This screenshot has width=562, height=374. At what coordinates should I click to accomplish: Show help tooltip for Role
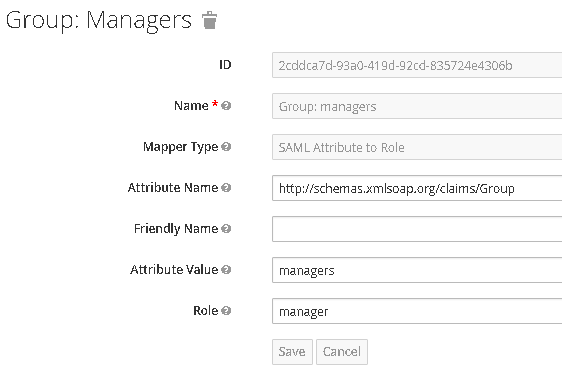point(226,311)
